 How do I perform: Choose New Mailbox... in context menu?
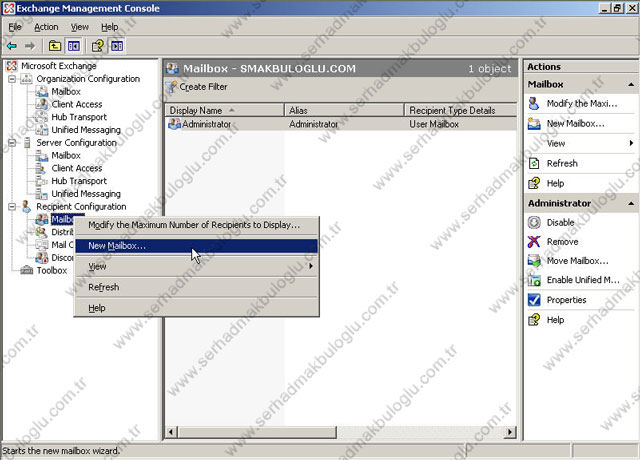[196, 246]
